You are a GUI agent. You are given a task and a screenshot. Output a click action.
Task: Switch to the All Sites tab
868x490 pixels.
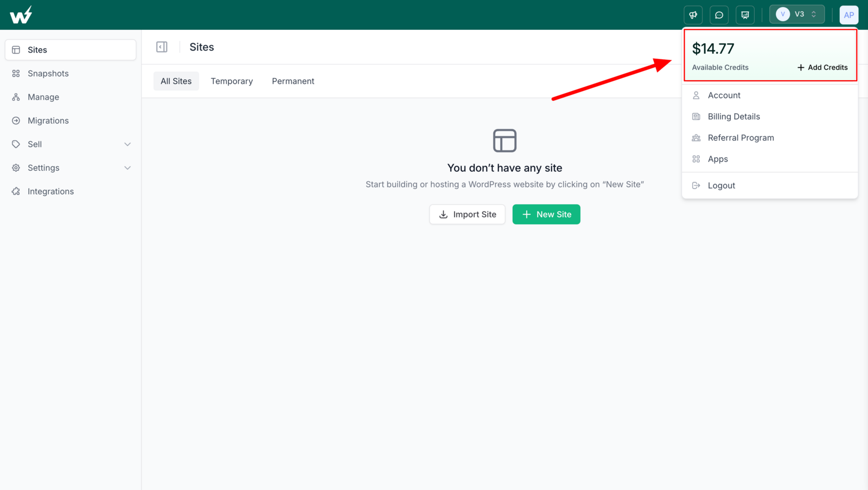click(x=176, y=81)
